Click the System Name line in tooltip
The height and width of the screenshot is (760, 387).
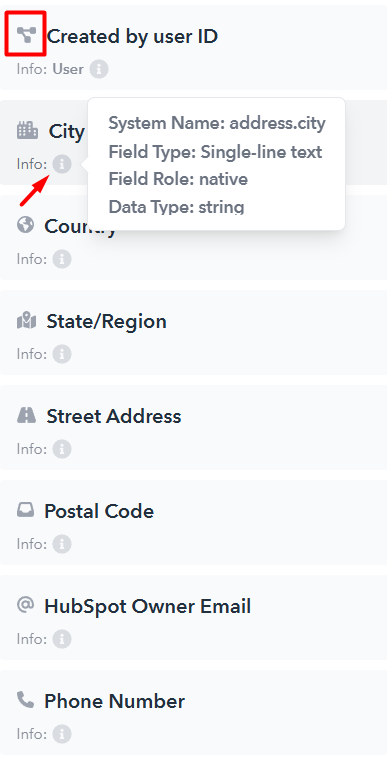(x=217, y=124)
